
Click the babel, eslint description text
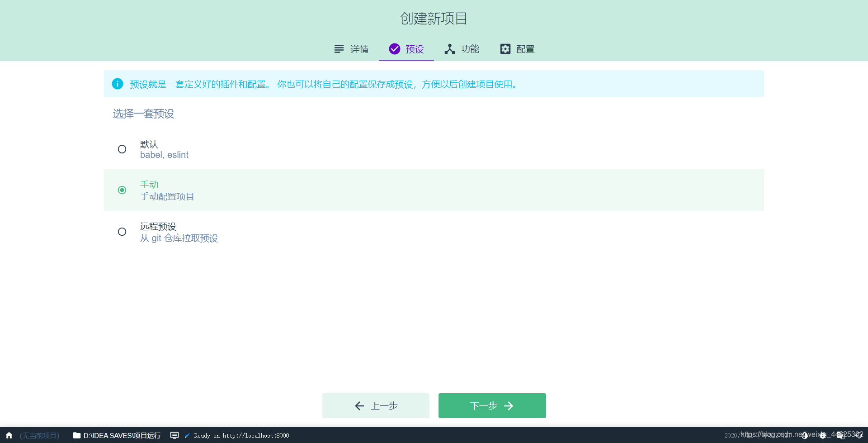[164, 155]
